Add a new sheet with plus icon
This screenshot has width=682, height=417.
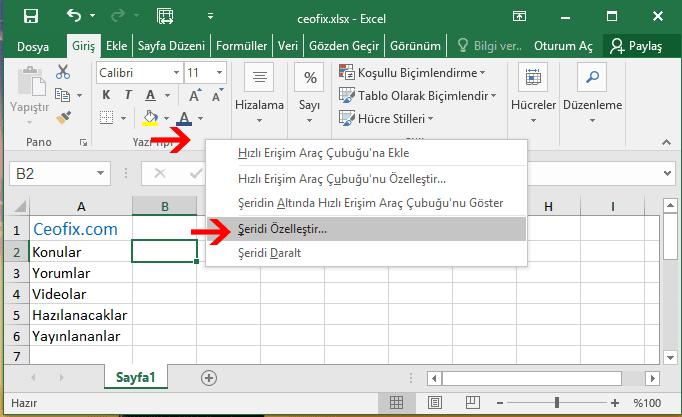pos(209,378)
